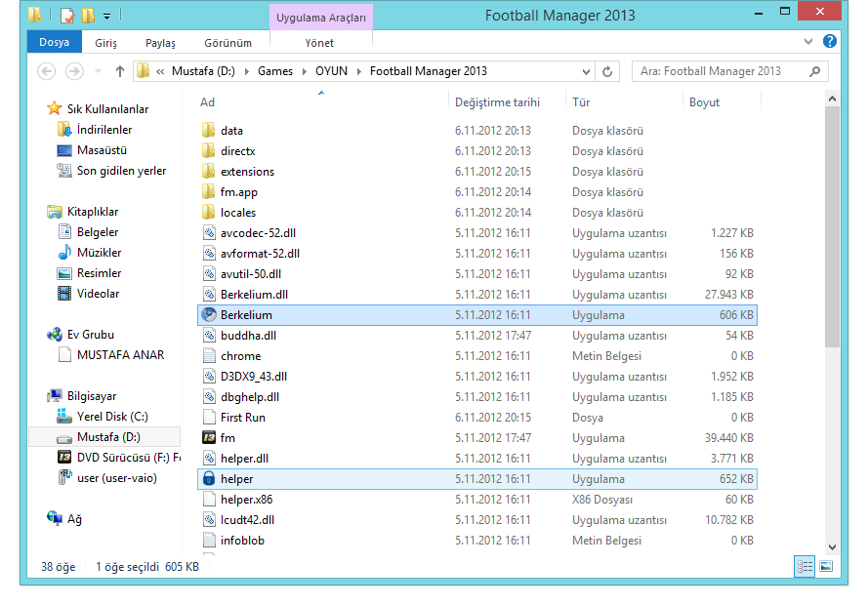Select the chrome text document icon
The image size is (868, 605).
(209, 355)
